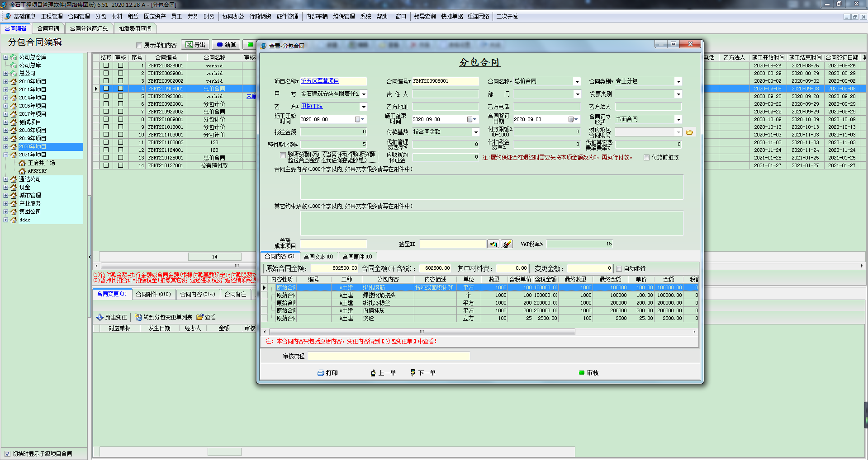Open the 付款基数 dropdown arrow
868x460 pixels.
(475, 132)
